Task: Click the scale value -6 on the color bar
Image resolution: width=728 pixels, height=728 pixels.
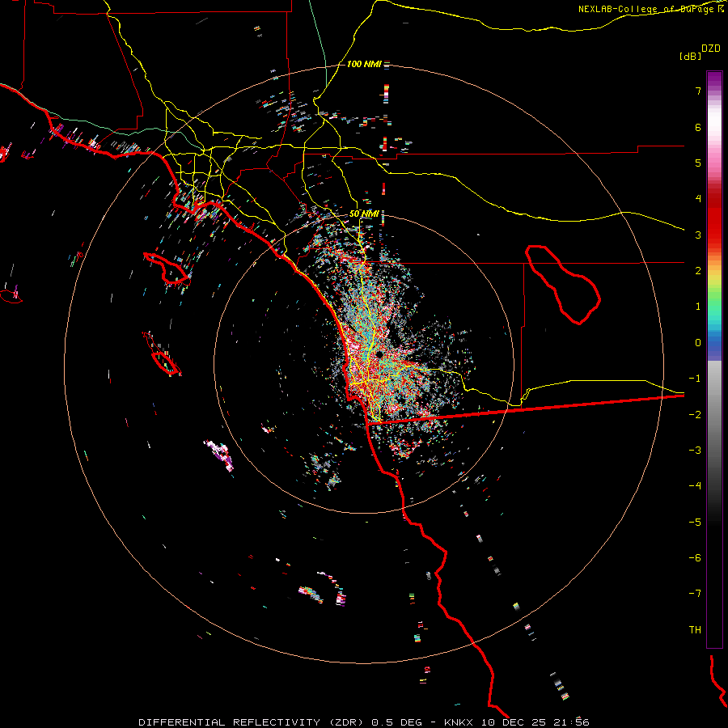Action: [x=695, y=557]
